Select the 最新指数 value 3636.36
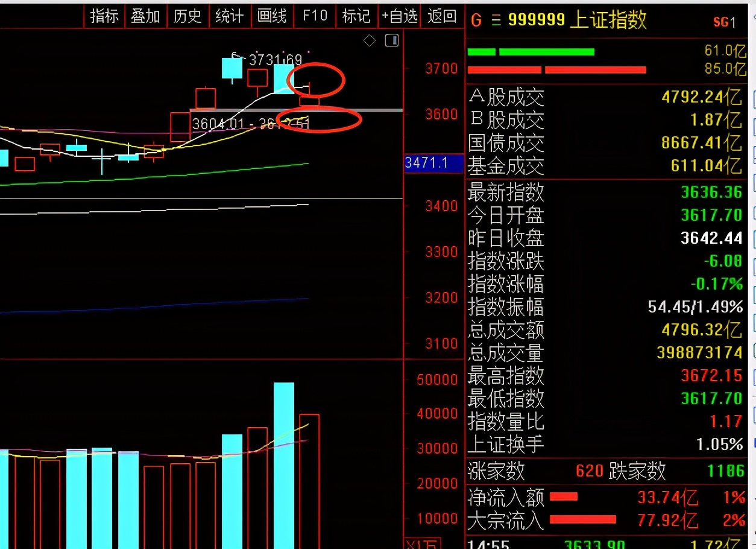Image resolution: width=756 pixels, height=549 pixels. pos(711,192)
